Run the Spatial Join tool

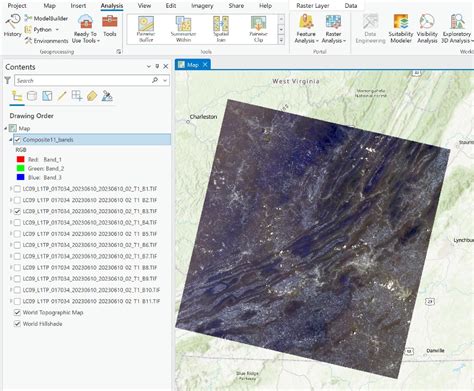[x=221, y=29]
